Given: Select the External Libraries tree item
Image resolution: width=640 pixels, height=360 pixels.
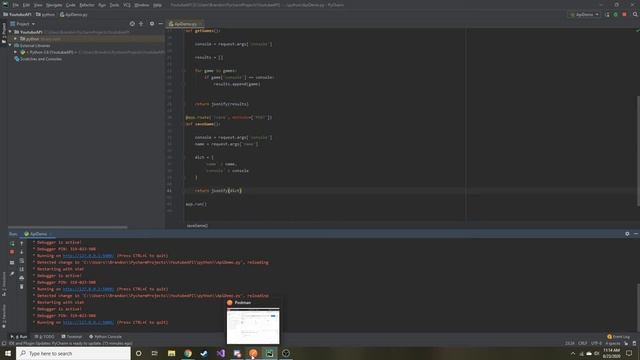Looking at the screenshot, I should click(32, 45).
